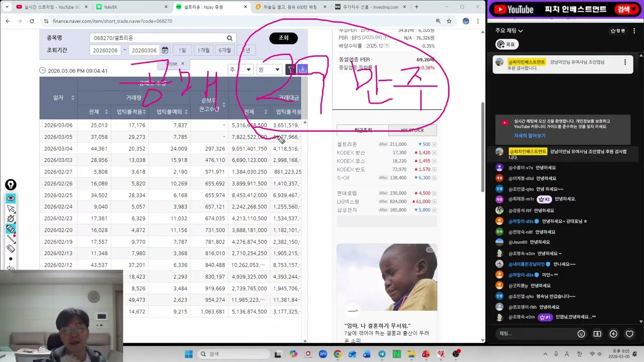Image resolution: width=644 pixels, height=362 pixels.
Task: Sort by 업틱룰예외 column arrows
Action: point(186,112)
